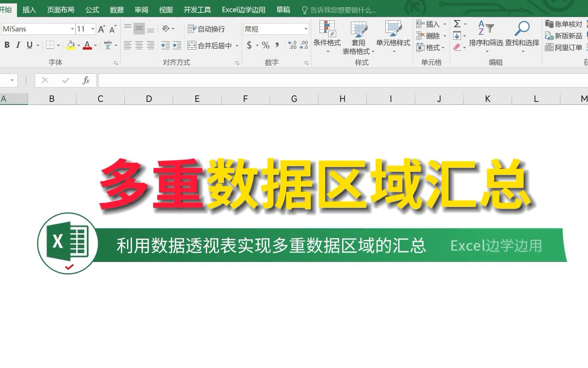This screenshot has height=368, width=588.
Task: Decrease font size with smaller A
Action: pyautogui.click(x=113, y=29)
